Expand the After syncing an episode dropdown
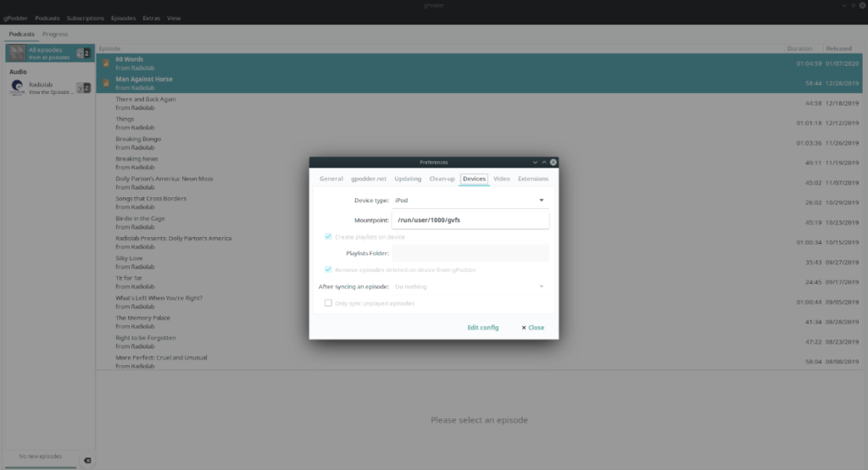This screenshot has height=470, width=868. (470, 287)
